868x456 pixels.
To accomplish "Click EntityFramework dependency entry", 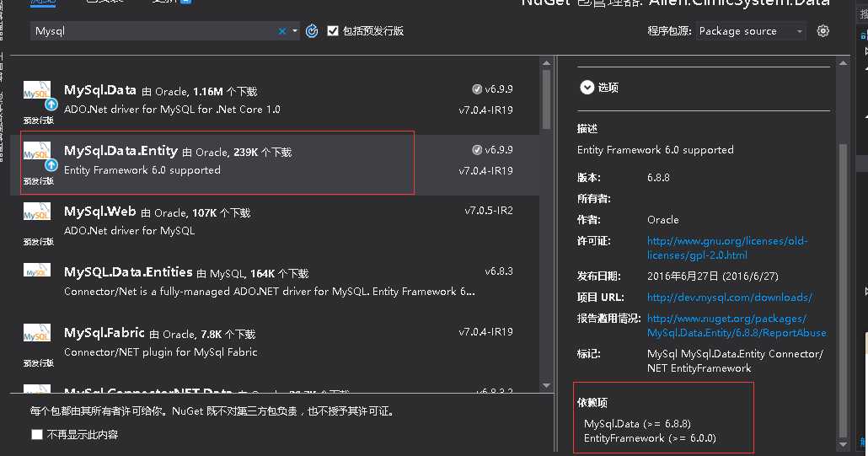I will click(x=650, y=438).
